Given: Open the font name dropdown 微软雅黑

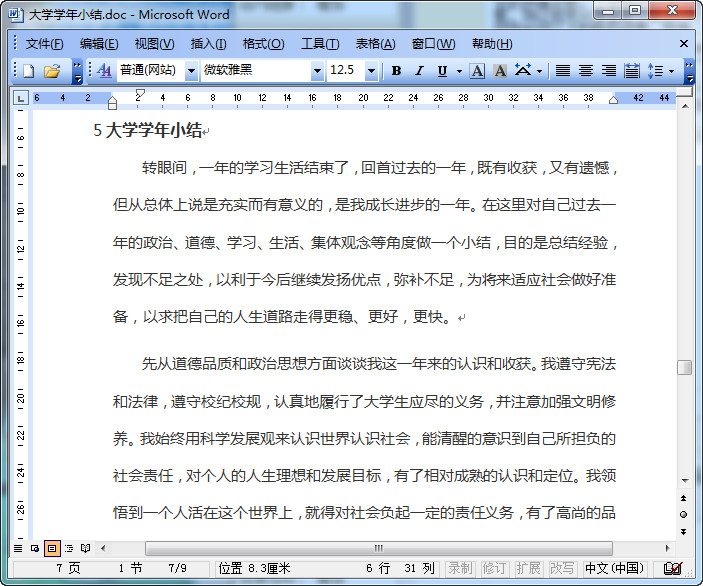Looking at the screenshot, I should [317, 70].
